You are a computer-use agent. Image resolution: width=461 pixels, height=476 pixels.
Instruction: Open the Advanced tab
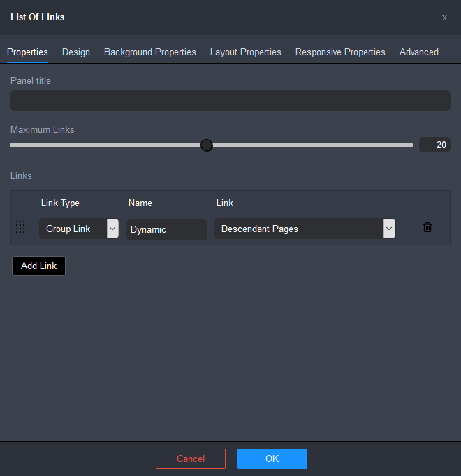pos(418,52)
